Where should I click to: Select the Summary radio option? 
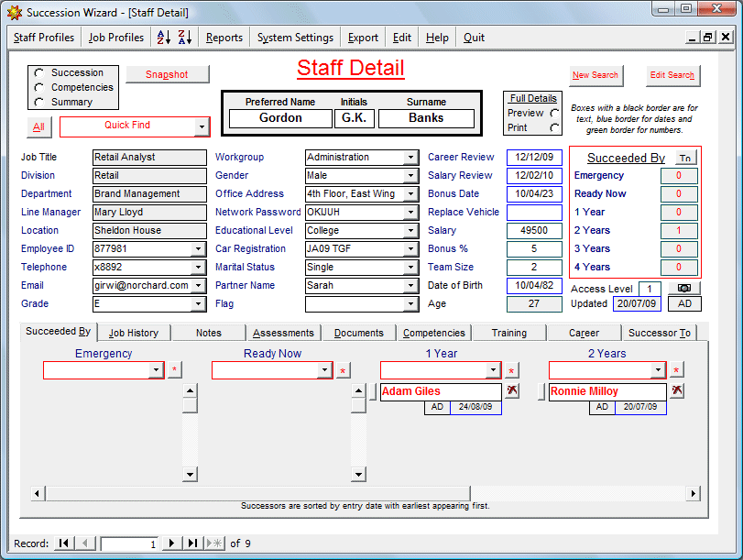38,102
